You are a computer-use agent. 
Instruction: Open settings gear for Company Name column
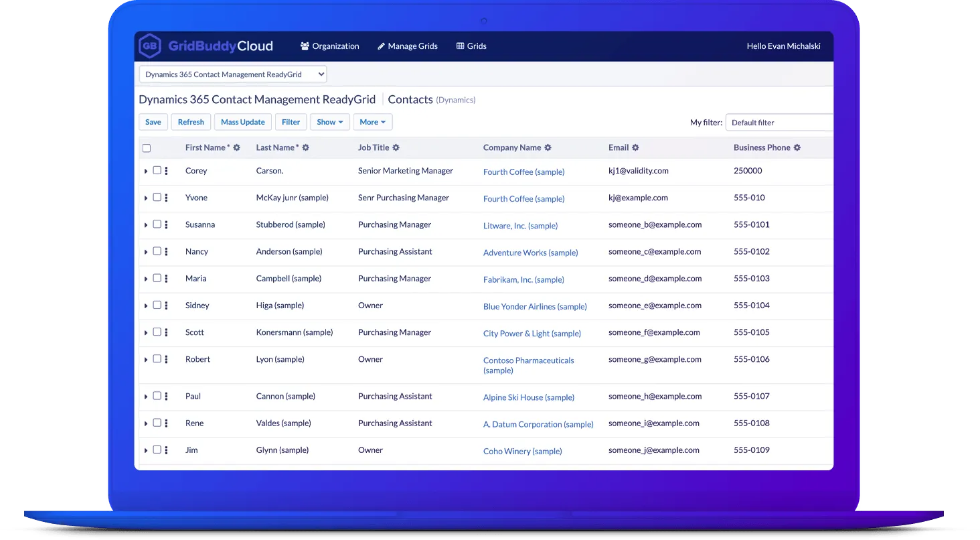548,147
